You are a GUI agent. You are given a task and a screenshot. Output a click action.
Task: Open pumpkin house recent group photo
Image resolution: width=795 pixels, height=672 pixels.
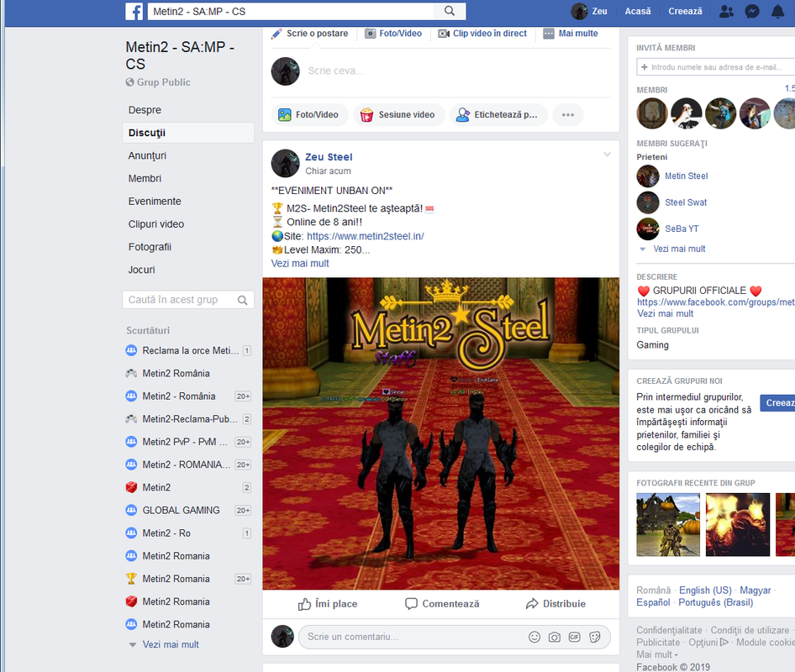668,524
